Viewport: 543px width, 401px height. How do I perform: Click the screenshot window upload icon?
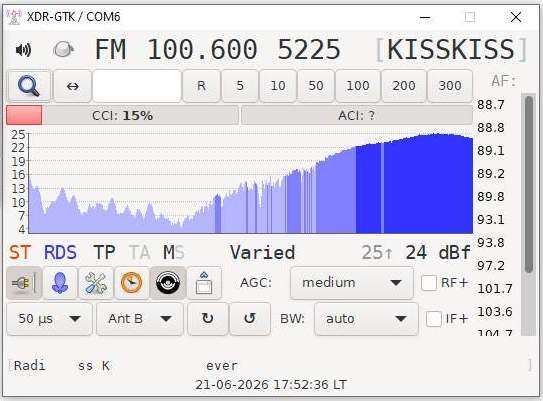204,283
